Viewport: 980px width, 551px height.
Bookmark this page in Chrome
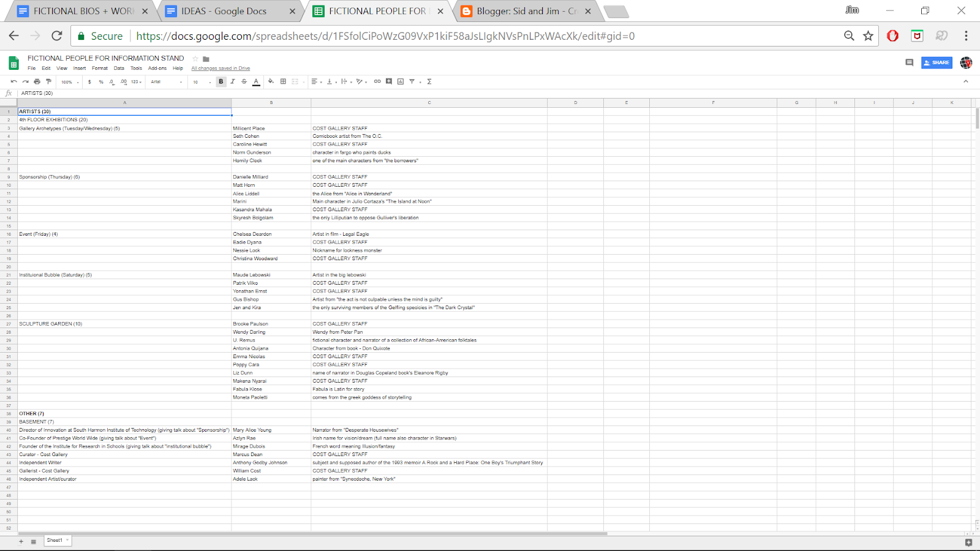(x=868, y=36)
